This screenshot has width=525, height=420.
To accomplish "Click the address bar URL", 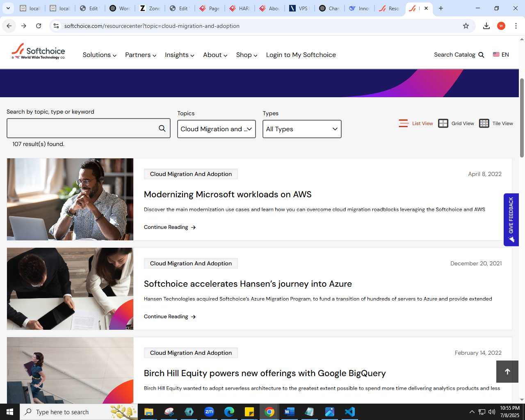I will (152, 26).
